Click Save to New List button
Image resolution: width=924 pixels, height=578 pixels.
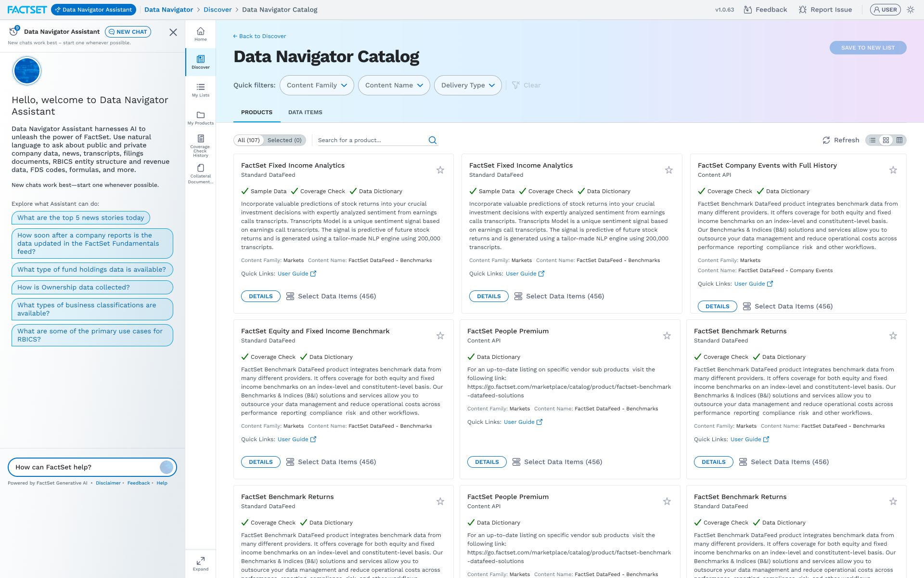pyautogui.click(x=868, y=48)
